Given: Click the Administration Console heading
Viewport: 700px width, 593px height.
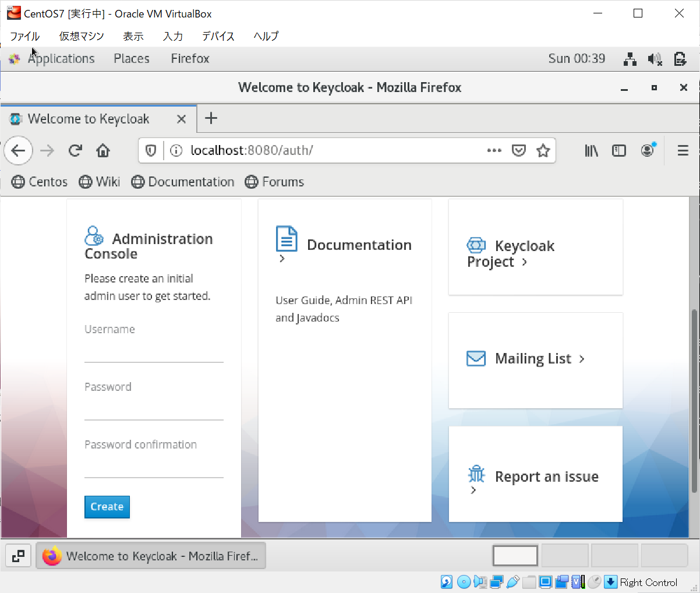Looking at the screenshot, I should click(149, 246).
